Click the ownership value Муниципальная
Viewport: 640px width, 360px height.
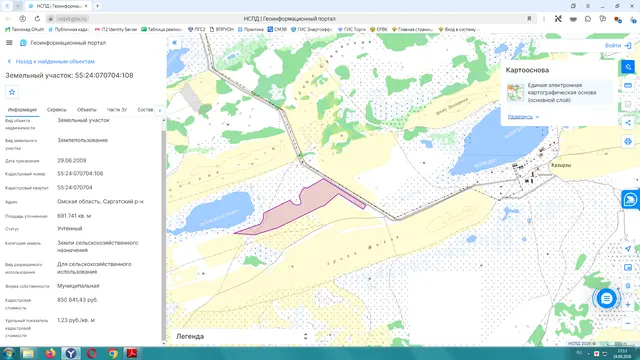78,286
